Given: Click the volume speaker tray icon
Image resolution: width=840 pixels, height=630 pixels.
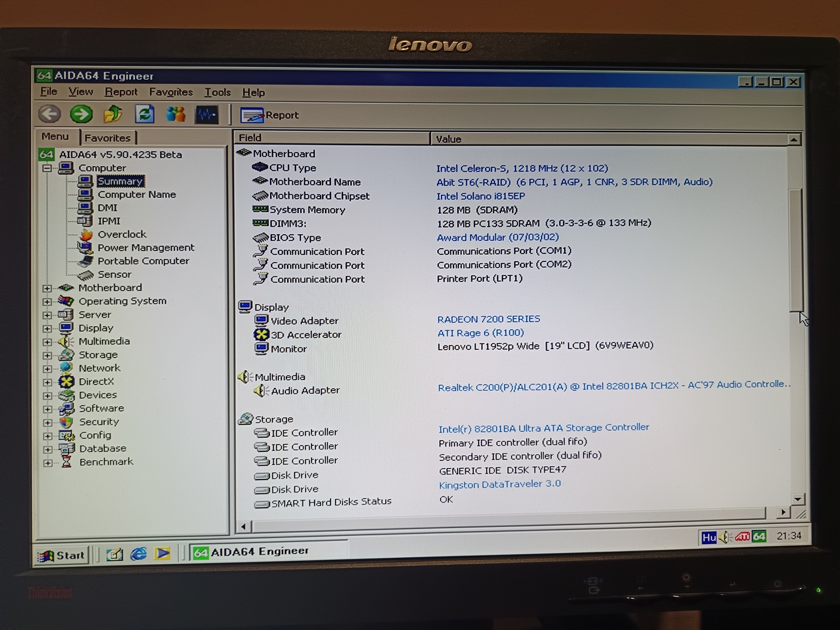Looking at the screenshot, I should pyautogui.click(x=725, y=538).
